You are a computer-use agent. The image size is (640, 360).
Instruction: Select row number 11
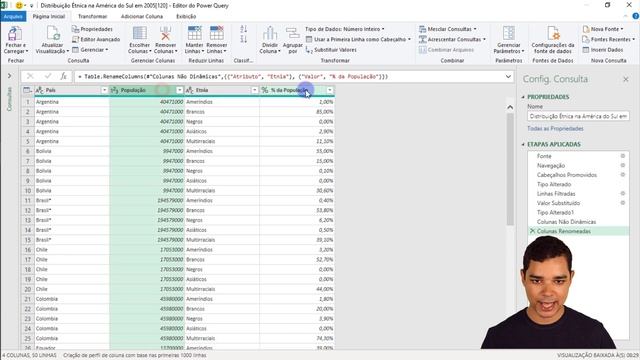[28, 200]
